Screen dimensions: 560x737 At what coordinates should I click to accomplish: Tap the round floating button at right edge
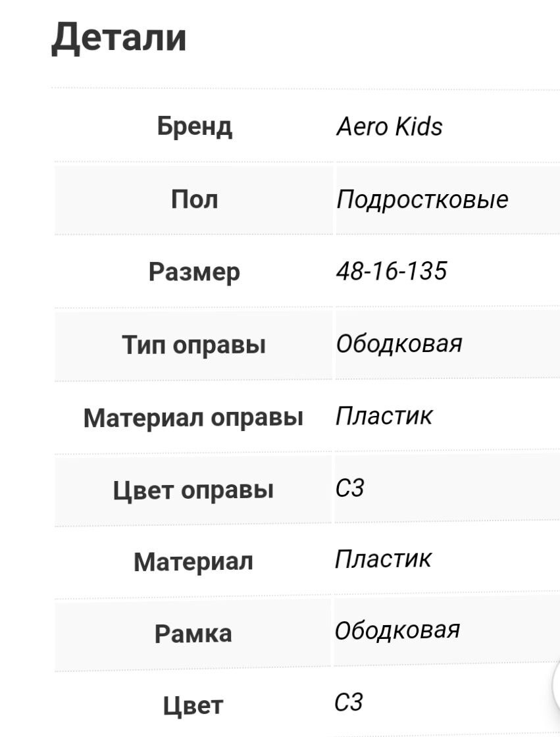[556, 684]
